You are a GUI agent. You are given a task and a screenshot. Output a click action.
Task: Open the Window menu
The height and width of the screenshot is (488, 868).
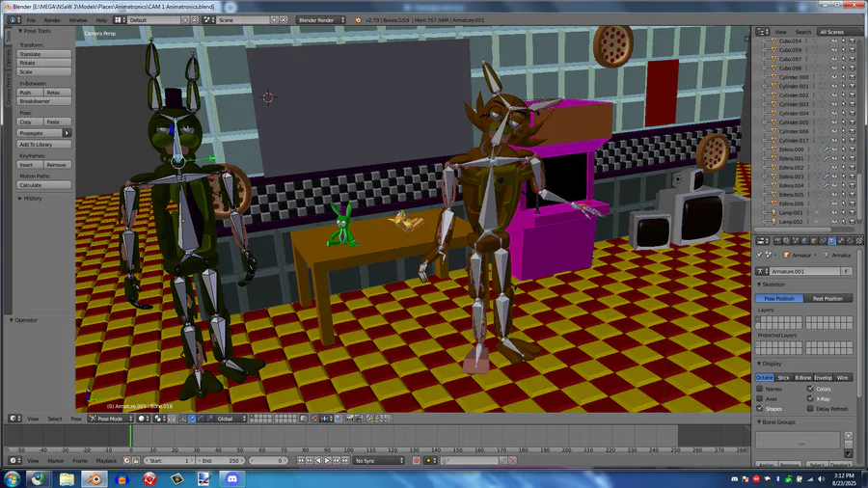point(78,20)
